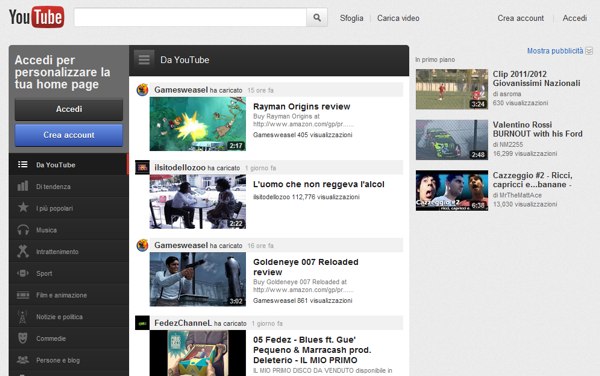This screenshot has height=376, width=600.
Task: Open L'uomo che non reggeva l'alcol thumbnail
Action: pos(197,202)
